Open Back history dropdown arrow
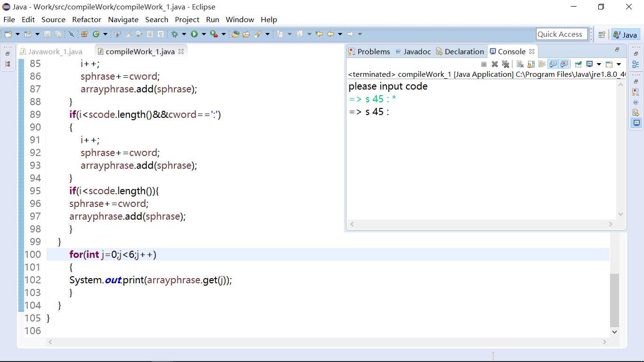Image resolution: width=644 pixels, height=362 pixels. (x=340, y=34)
